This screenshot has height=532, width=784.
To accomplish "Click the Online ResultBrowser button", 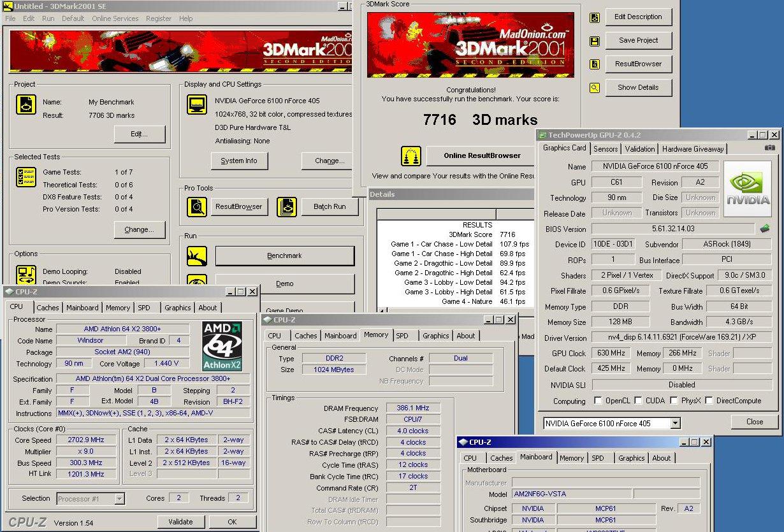I will (x=483, y=155).
